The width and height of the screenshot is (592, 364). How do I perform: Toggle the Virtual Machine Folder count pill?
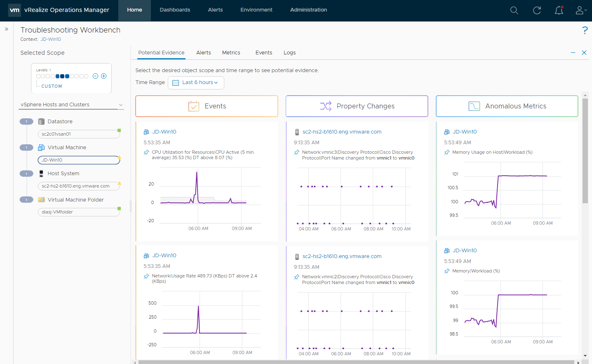tap(26, 200)
